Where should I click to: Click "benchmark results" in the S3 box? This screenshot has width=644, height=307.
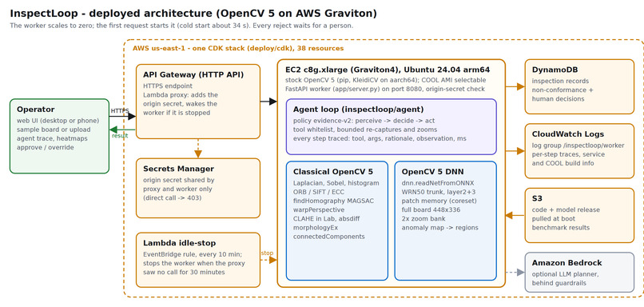[x=561, y=228]
